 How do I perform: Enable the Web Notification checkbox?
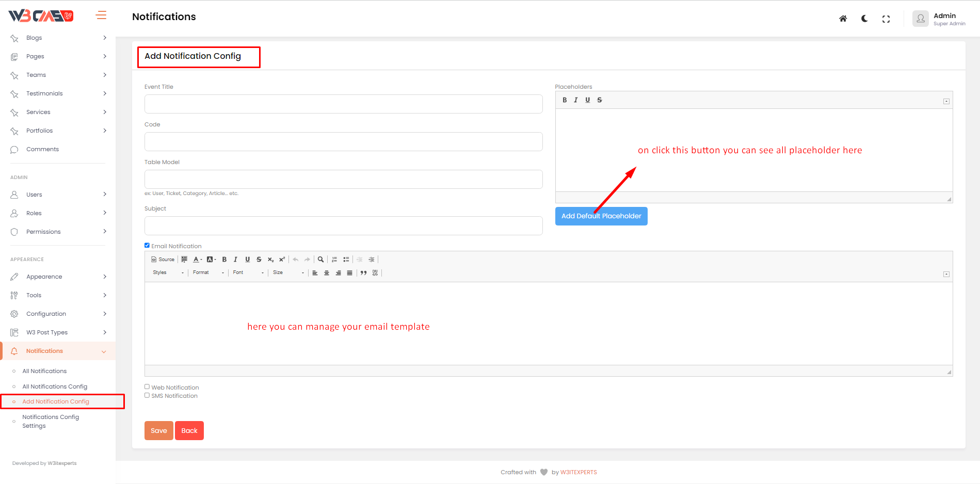147,387
